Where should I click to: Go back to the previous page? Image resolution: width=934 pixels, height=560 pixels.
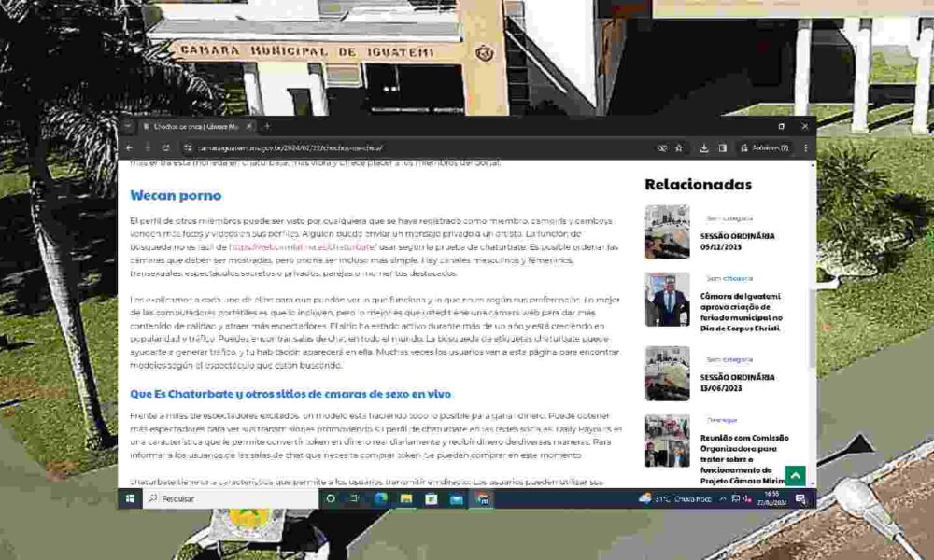(x=129, y=147)
